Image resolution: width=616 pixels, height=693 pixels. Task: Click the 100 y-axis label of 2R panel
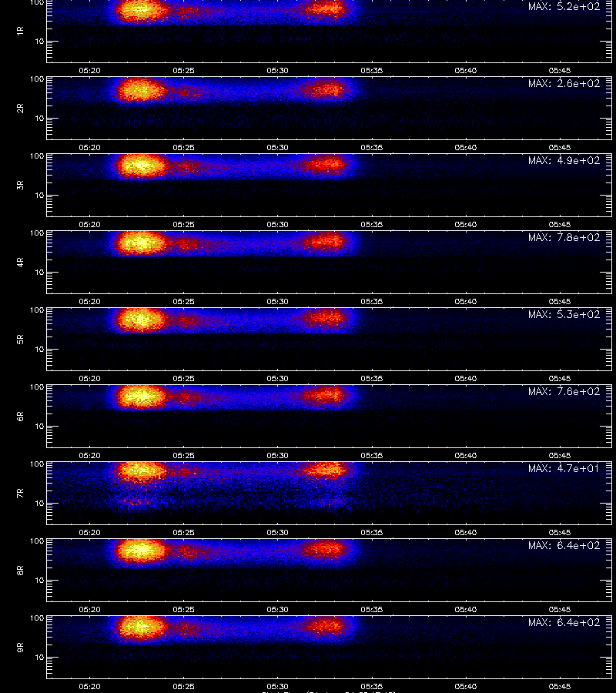(x=37, y=79)
